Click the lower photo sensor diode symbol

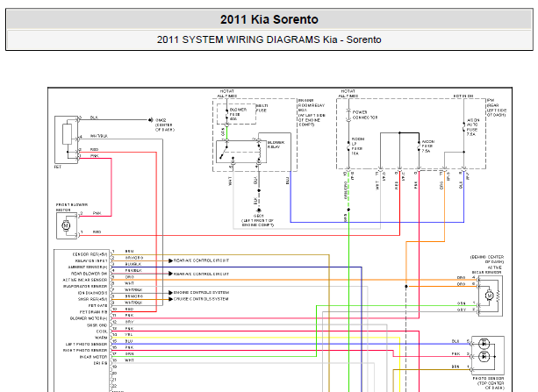[x=484, y=357]
